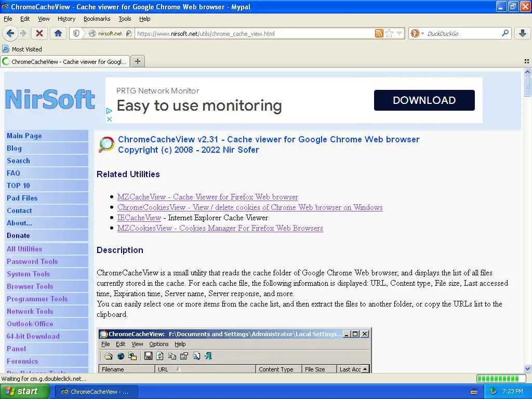Open the browser Help menu
The image size is (532, 399).
click(144, 19)
